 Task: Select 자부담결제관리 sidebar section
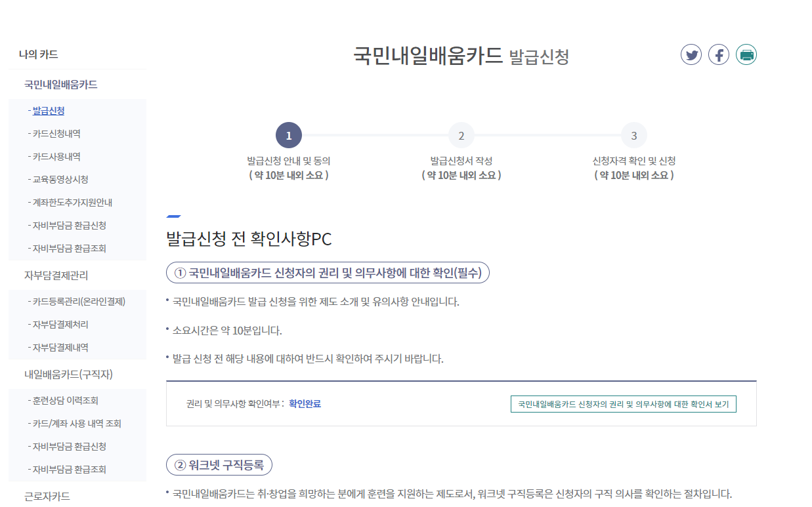tap(56, 275)
